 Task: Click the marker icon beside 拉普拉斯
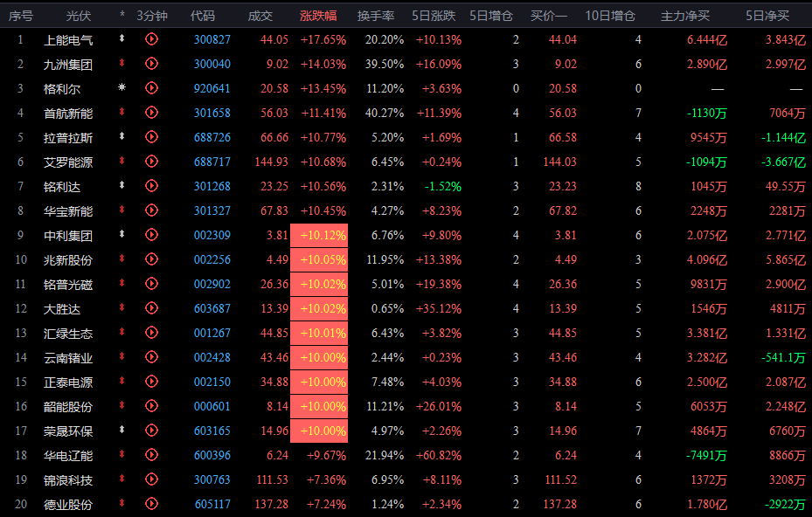pyautogui.click(x=122, y=137)
